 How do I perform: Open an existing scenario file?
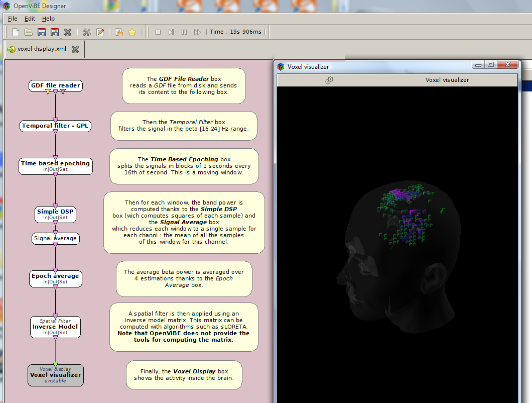(29, 32)
